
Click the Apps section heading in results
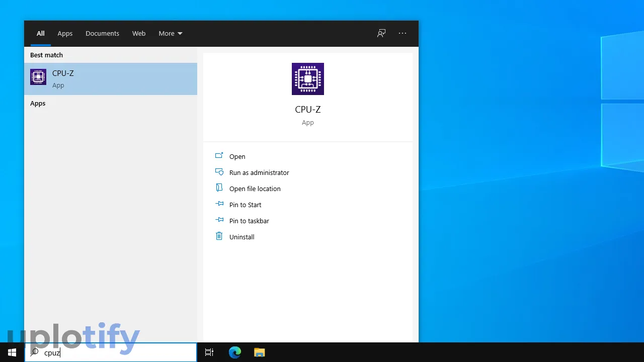coord(38,103)
